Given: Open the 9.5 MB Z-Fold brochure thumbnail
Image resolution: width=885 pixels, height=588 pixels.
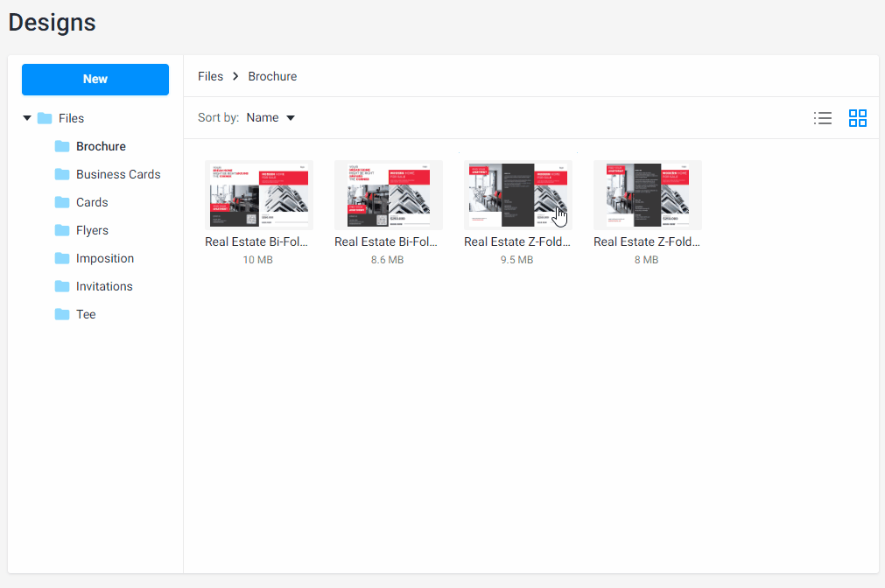Looking at the screenshot, I should pos(517,195).
